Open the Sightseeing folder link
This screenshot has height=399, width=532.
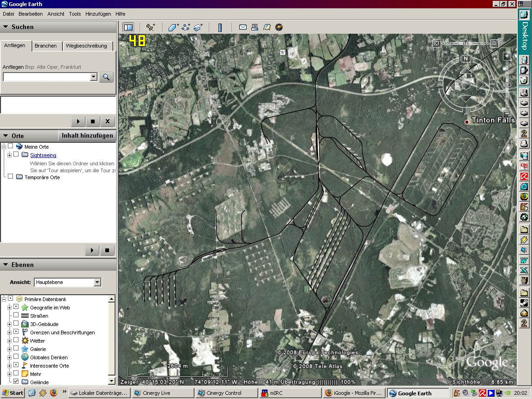coord(43,155)
